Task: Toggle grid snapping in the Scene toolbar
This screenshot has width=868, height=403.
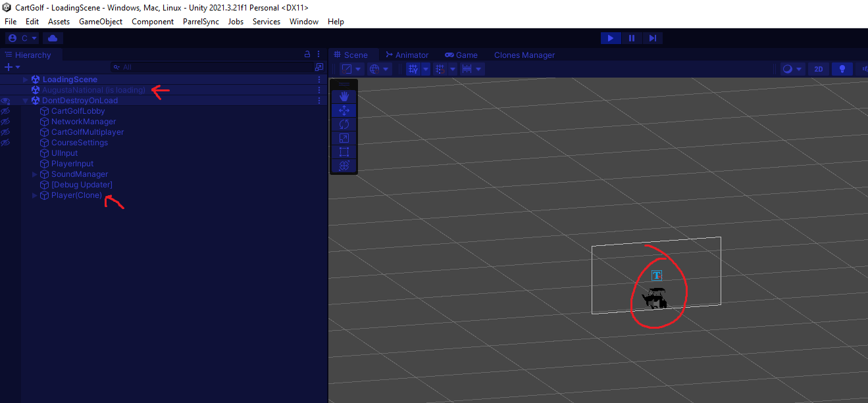Action: (440, 68)
